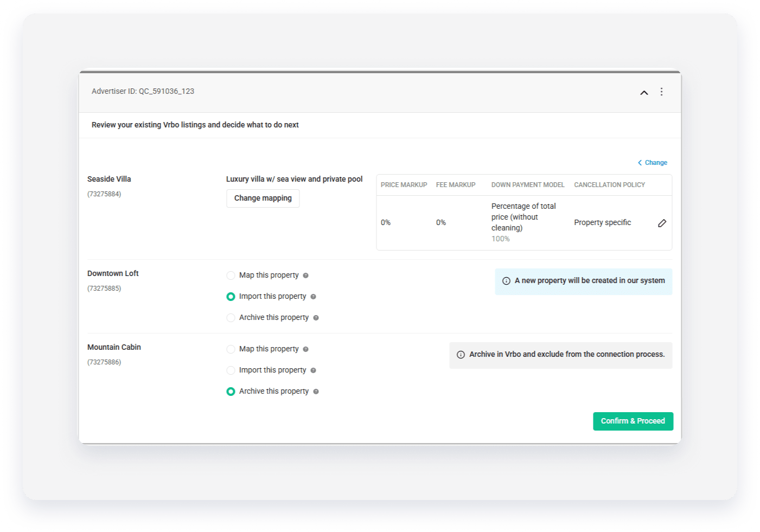Screen dimensions: 760x532
Task: Click the Change link chevron arrow
Action: (640, 163)
